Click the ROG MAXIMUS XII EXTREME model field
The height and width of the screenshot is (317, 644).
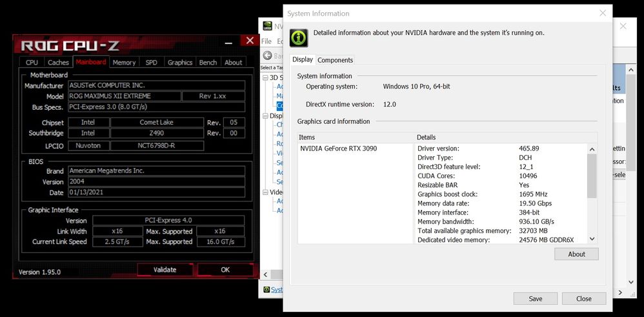point(125,96)
